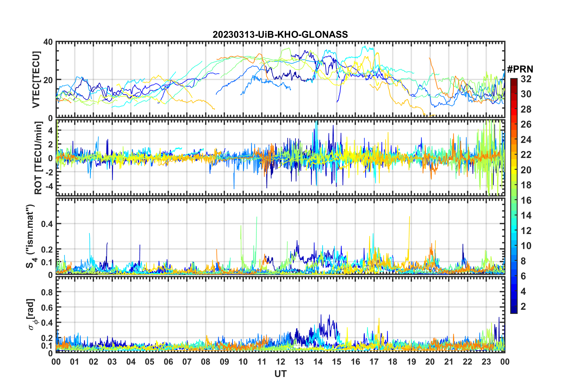
Task: Select the ROT y-axis tick label 2
Action: point(50,144)
